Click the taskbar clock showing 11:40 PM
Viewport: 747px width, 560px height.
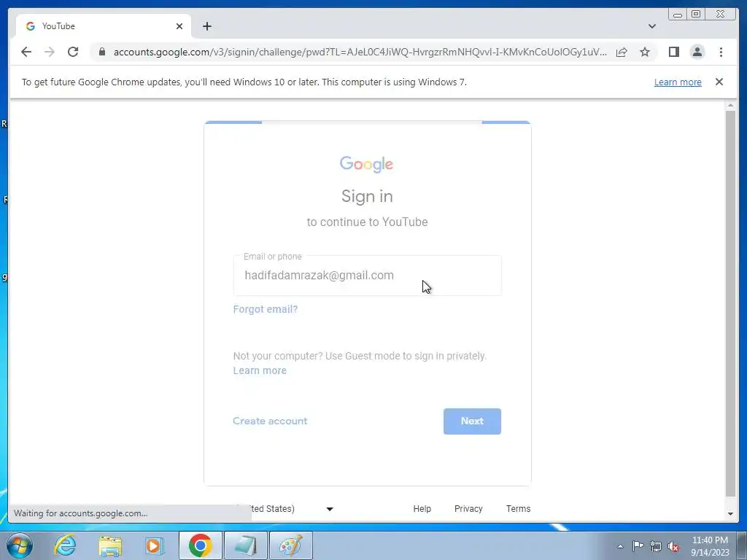(710, 546)
